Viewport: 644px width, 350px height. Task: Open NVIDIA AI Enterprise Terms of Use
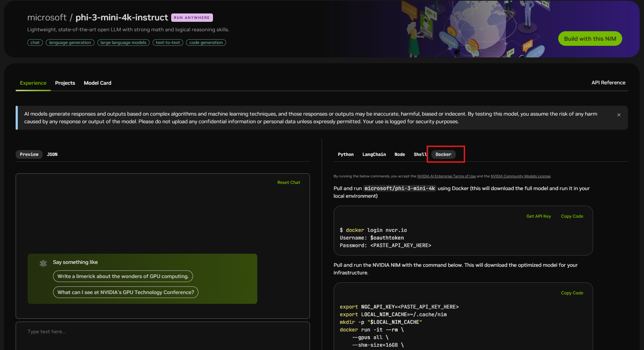[x=446, y=176]
